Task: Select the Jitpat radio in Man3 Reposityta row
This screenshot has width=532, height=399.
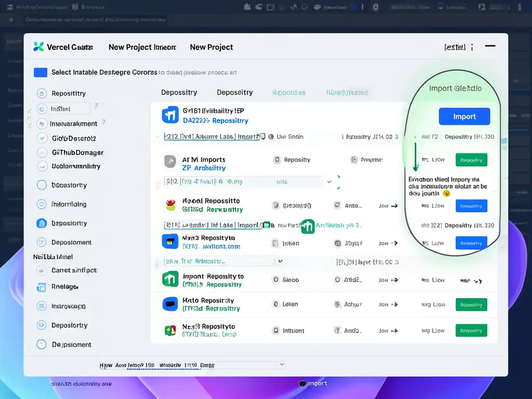Action: [x=337, y=243]
